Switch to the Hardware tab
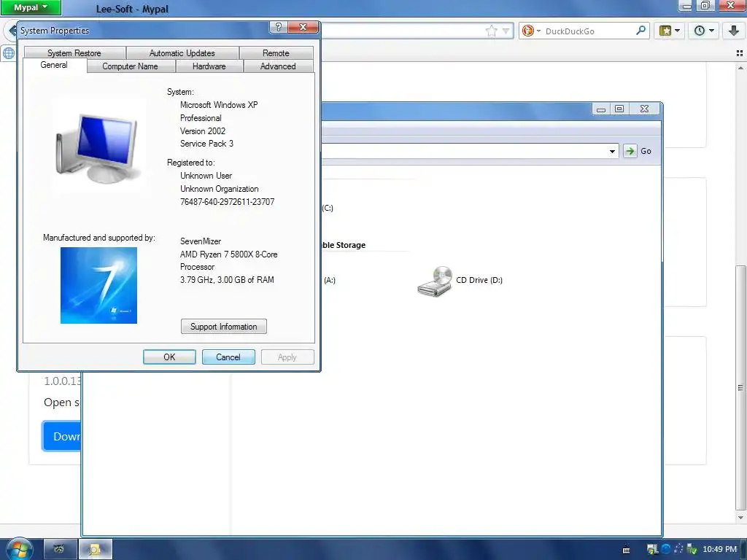 tap(209, 66)
